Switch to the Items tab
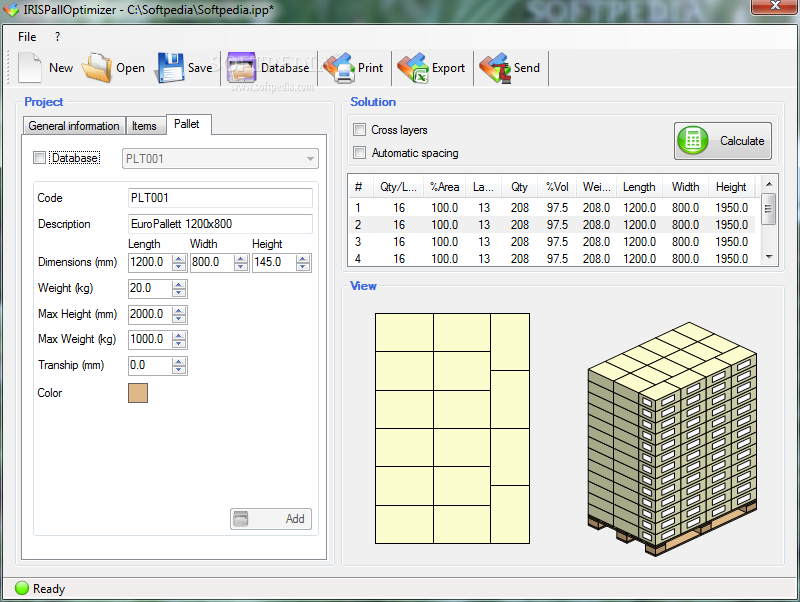 click(144, 126)
